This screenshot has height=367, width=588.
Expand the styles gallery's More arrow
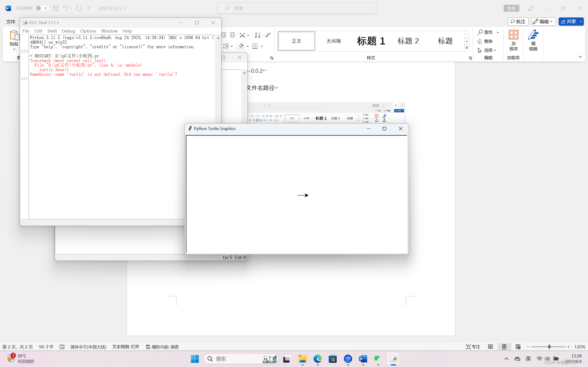[x=467, y=48]
